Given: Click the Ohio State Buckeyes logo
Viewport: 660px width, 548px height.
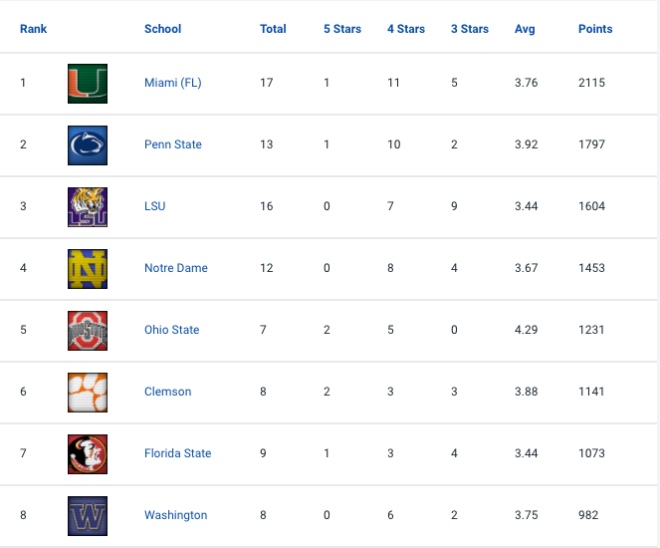Looking at the screenshot, I should 88,331.
